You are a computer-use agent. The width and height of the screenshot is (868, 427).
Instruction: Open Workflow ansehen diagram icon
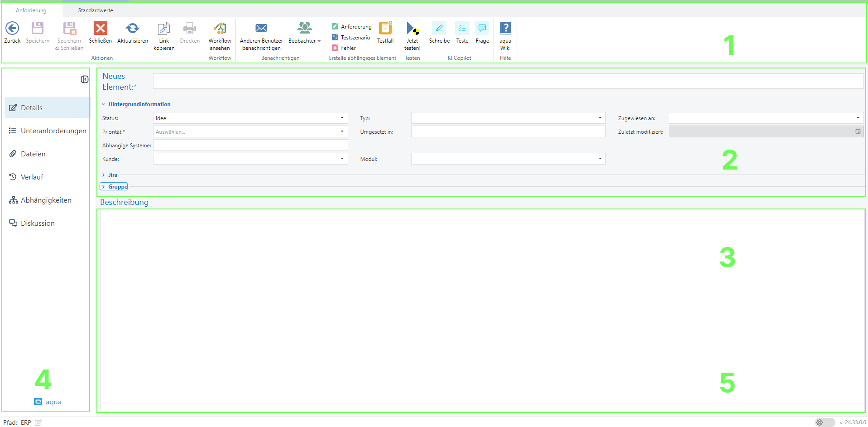pos(220,29)
